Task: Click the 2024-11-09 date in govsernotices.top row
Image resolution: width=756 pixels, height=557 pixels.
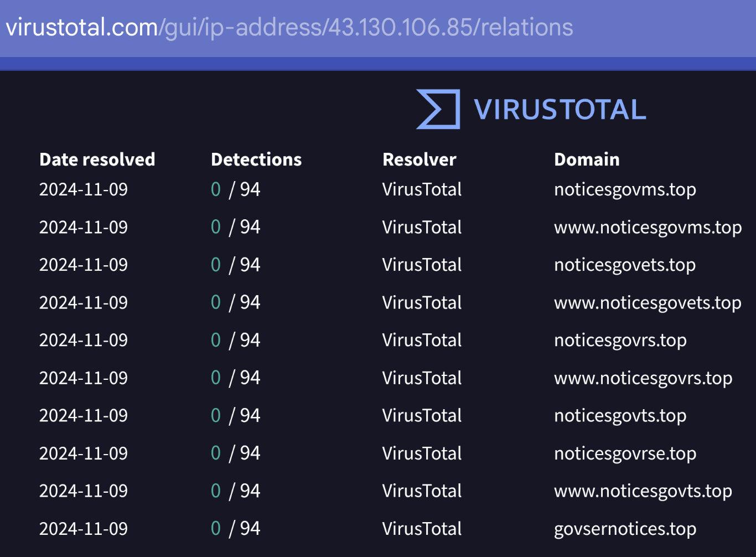Action: (84, 528)
